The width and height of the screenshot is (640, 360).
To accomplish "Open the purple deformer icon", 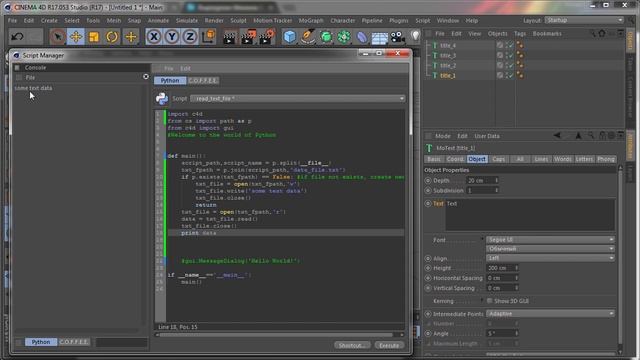I will 362,37.
